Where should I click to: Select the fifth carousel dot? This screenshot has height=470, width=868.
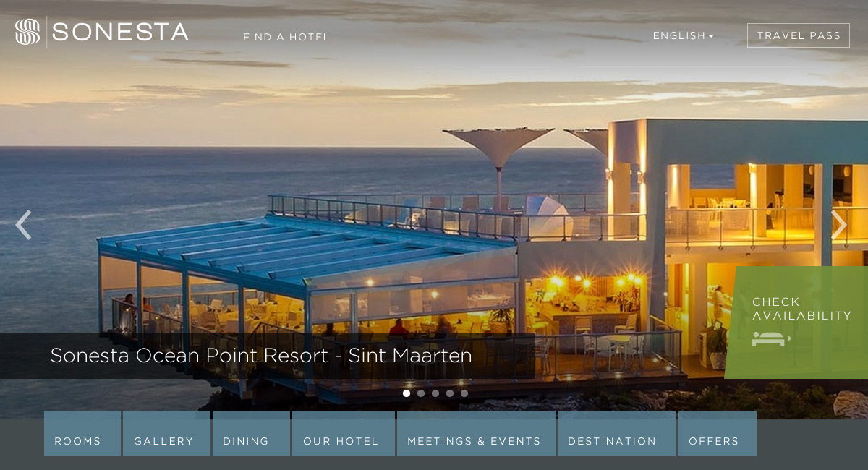[464, 393]
